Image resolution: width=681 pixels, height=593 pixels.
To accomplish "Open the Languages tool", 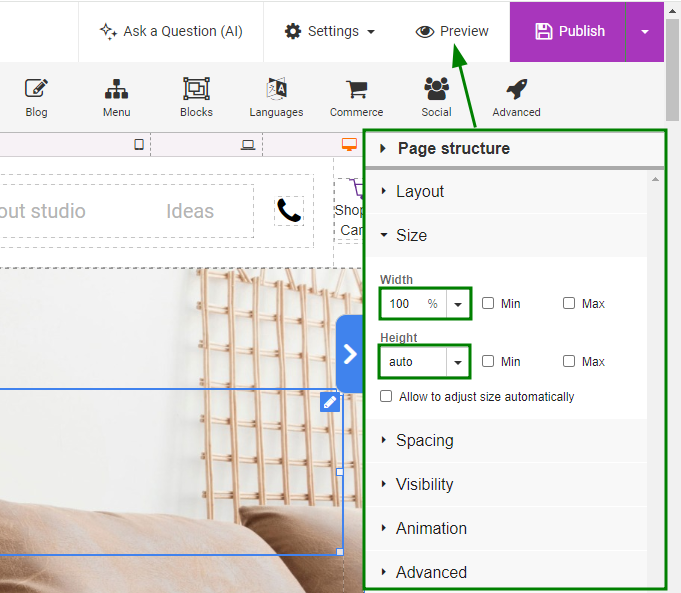I will [276, 98].
